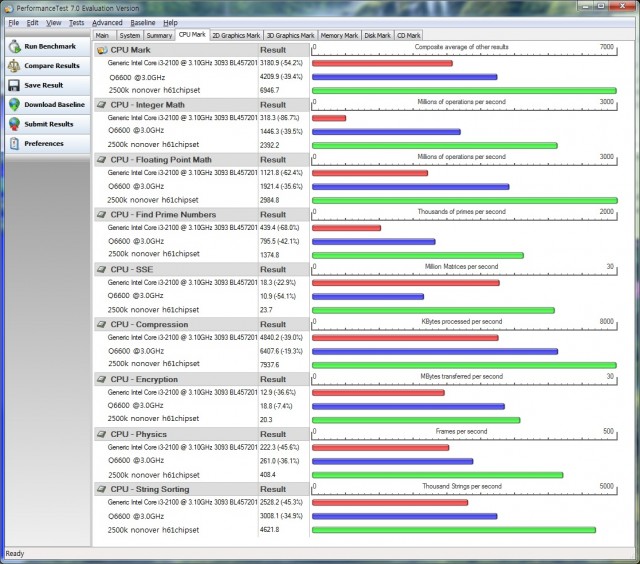Click the CPU - Physics chip icon
The image size is (640, 564).
point(102,434)
